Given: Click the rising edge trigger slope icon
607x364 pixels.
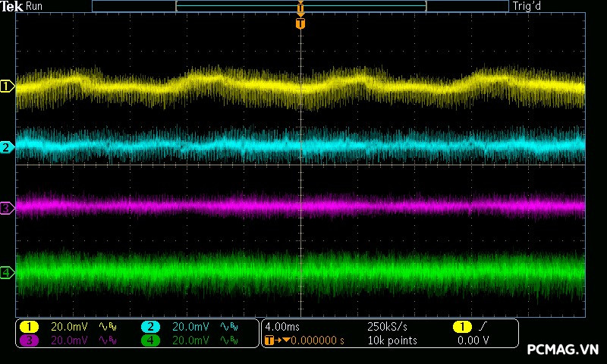Looking at the screenshot, I should tap(483, 327).
